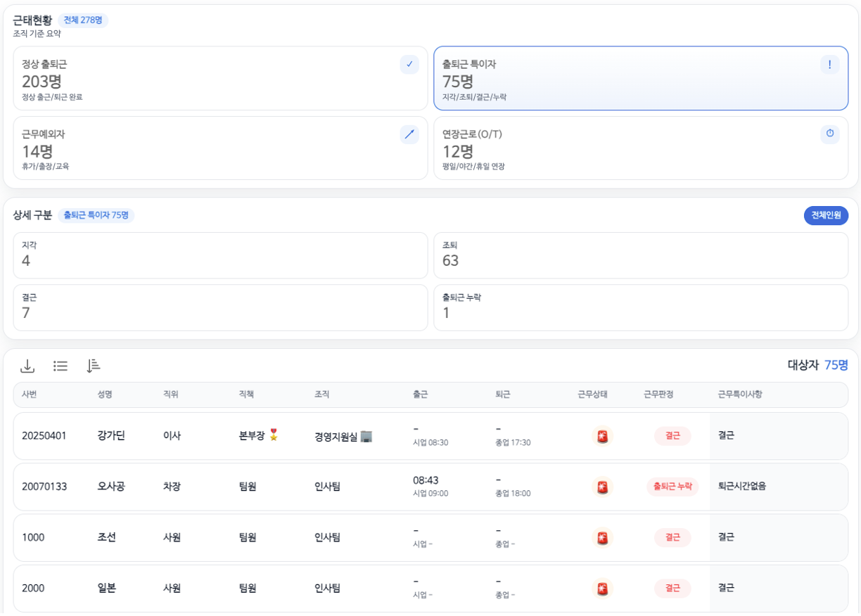
Task: Click the building icon beside 경영지원실
Action: [366, 436]
